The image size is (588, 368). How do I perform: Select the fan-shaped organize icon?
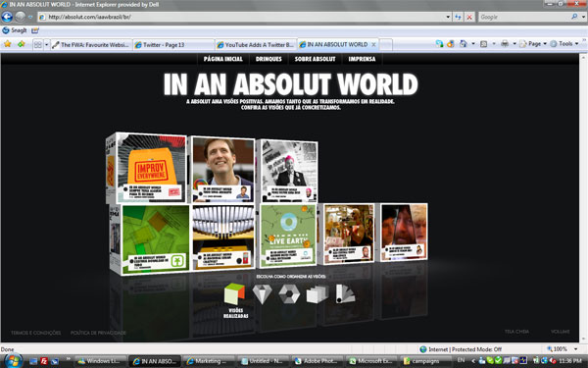point(345,294)
